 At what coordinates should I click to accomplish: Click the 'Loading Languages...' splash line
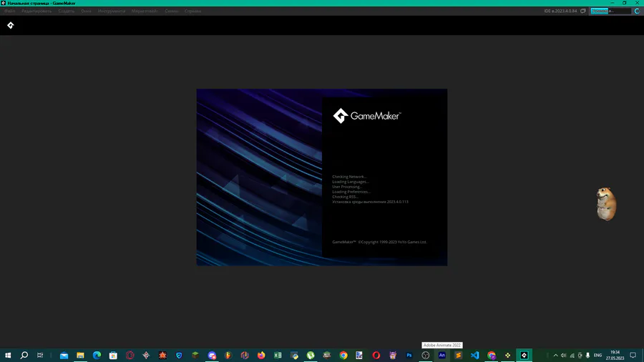(x=351, y=182)
